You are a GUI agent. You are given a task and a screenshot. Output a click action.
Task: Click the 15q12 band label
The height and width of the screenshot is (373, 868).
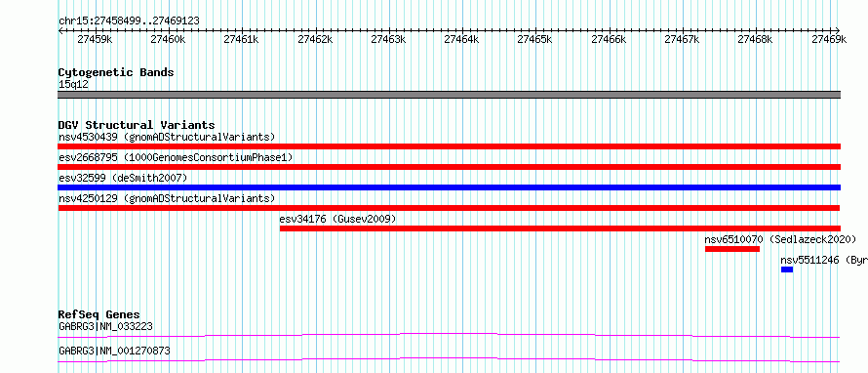pyautogui.click(x=73, y=85)
